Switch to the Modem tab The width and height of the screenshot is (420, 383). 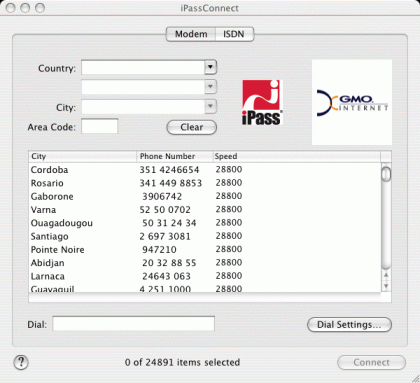[191, 34]
